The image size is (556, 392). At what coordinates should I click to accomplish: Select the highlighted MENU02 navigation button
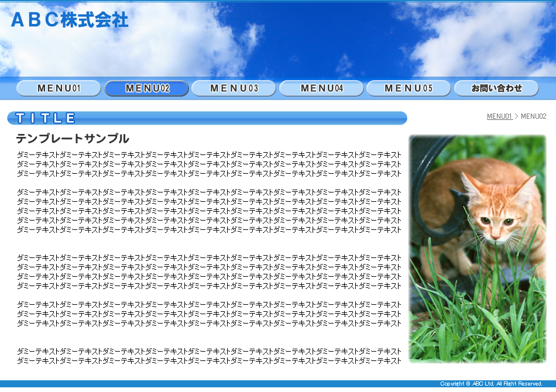pyautogui.click(x=147, y=88)
